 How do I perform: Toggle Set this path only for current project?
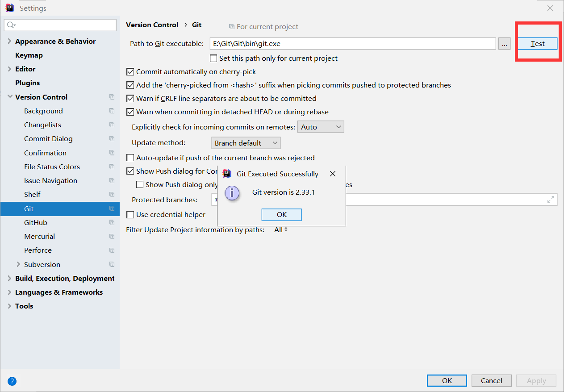tap(213, 58)
